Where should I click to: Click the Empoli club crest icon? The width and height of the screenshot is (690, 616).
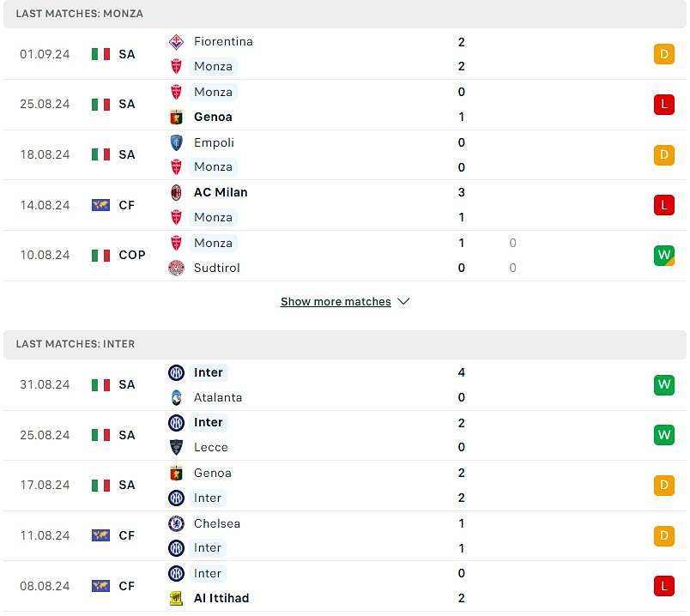tap(176, 142)
